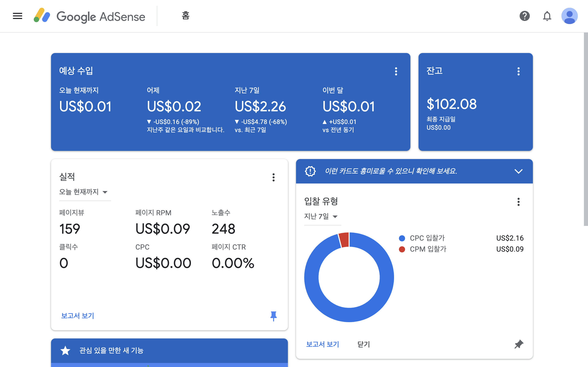
Task: Open the help question mark icon
Action: (524, 16)
